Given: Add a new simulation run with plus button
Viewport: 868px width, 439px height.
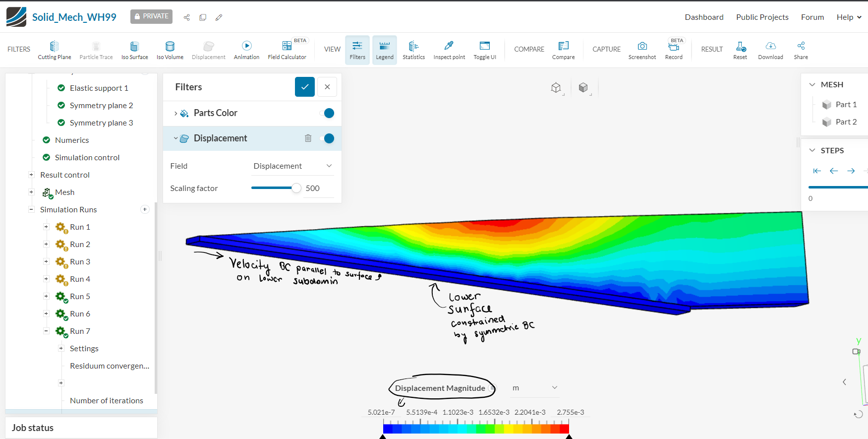Looking at the screenshot, I should [145, 209].
